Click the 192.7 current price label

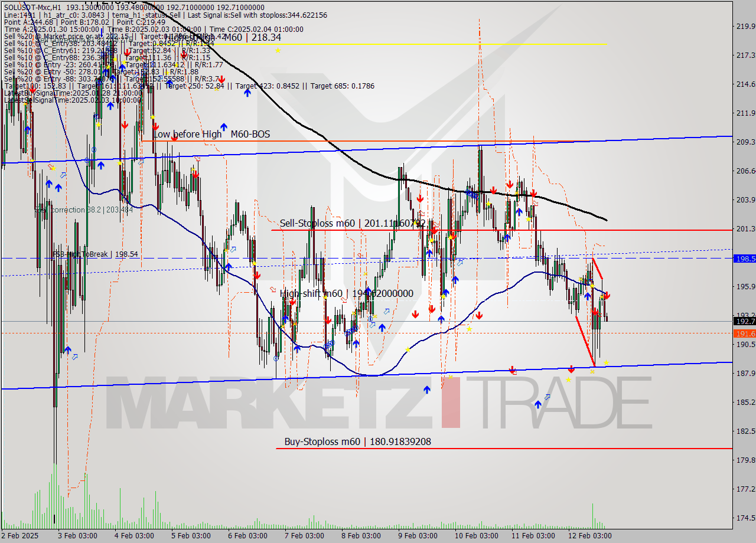point(744,322)
